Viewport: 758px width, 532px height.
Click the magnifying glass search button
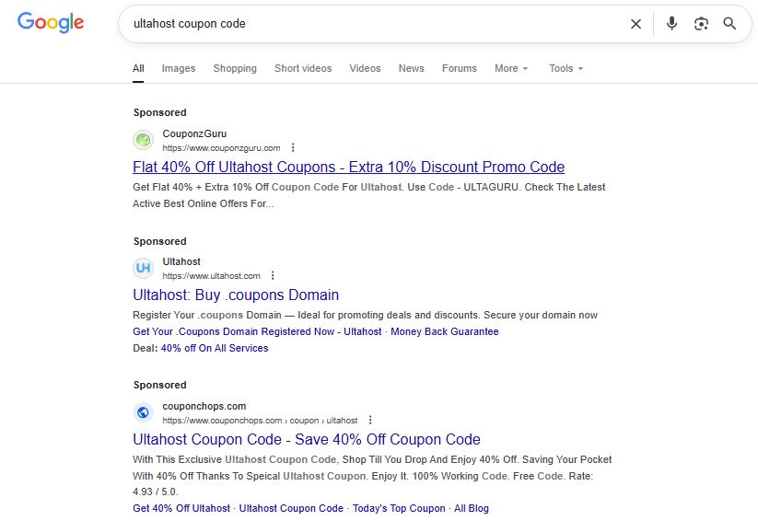(729, 24)
